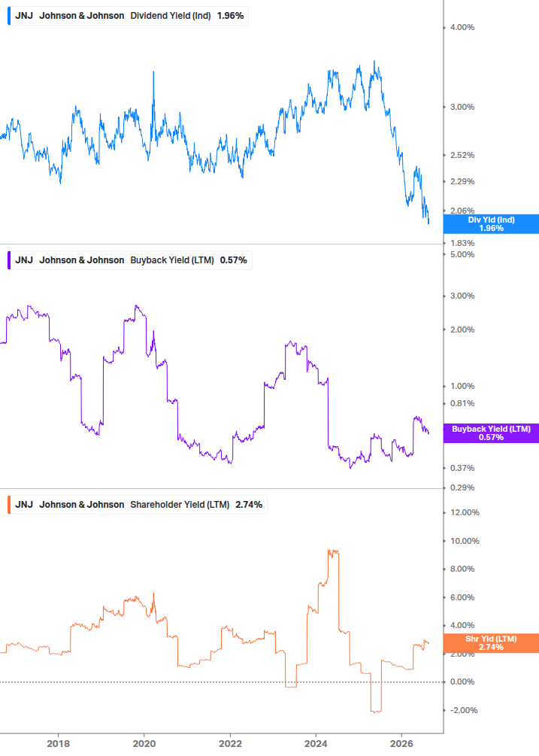Click the JNJ ticker in the Shareholder Yield legend

point(24,505)
